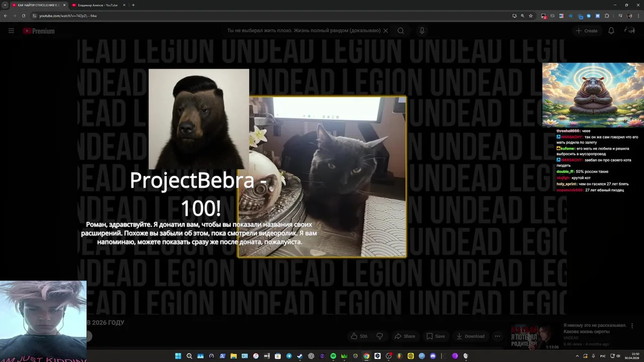Open Spotify from the taskbar

tap(333, 356)
